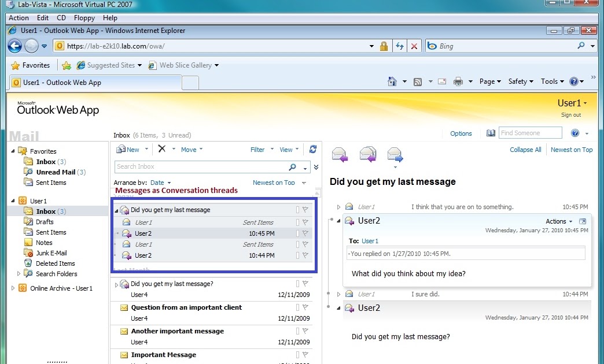Click category box for 'Another important message'

[297, 331]
